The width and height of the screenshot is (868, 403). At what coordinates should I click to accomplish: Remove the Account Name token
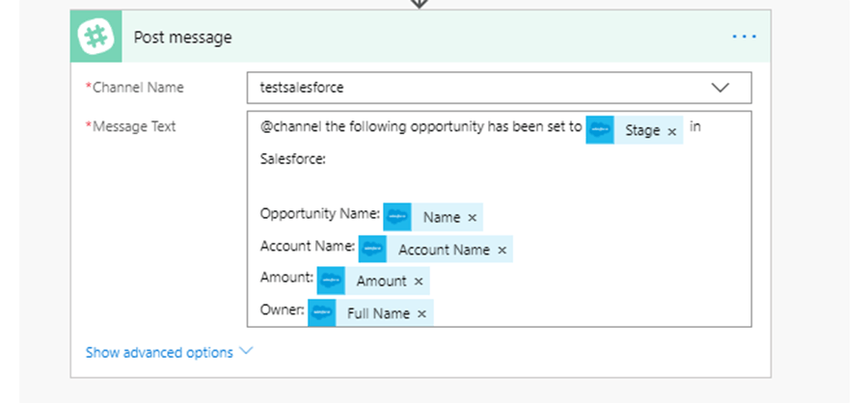[x=502, y=251]
